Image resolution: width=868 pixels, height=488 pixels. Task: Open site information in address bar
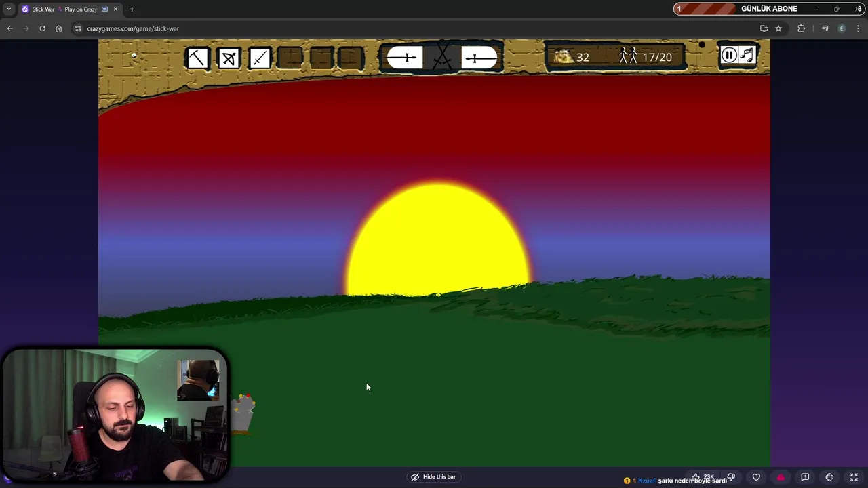(78, 28)
